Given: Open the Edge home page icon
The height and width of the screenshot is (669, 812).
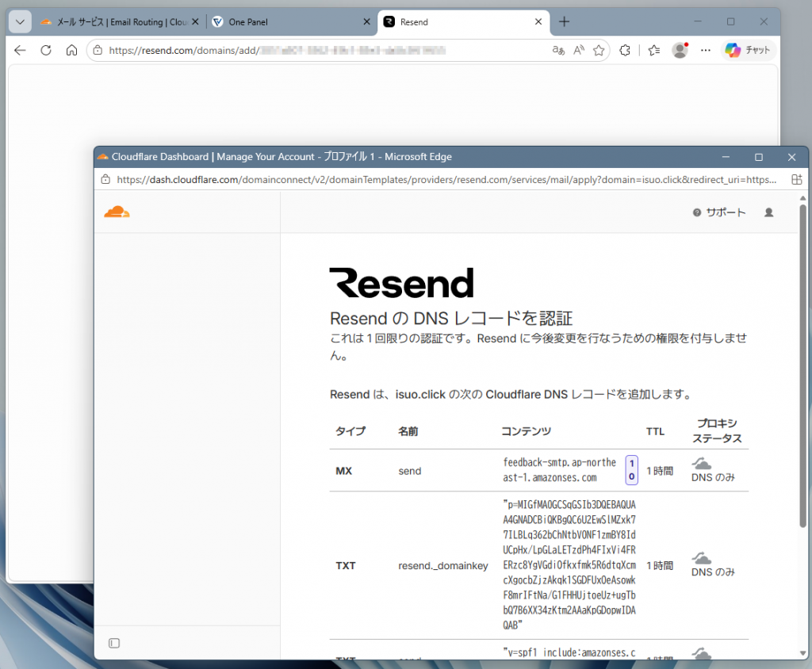Looking at the screenshot, I should [x=71, y=50].
